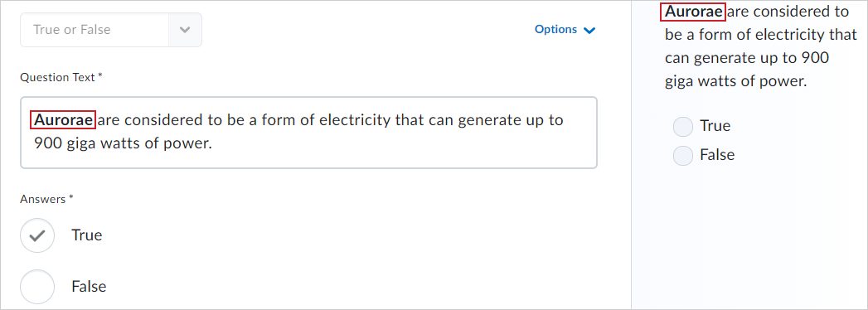Expand the Options menu link
Viewport: 868px width, 310px height.
[565, 29]
